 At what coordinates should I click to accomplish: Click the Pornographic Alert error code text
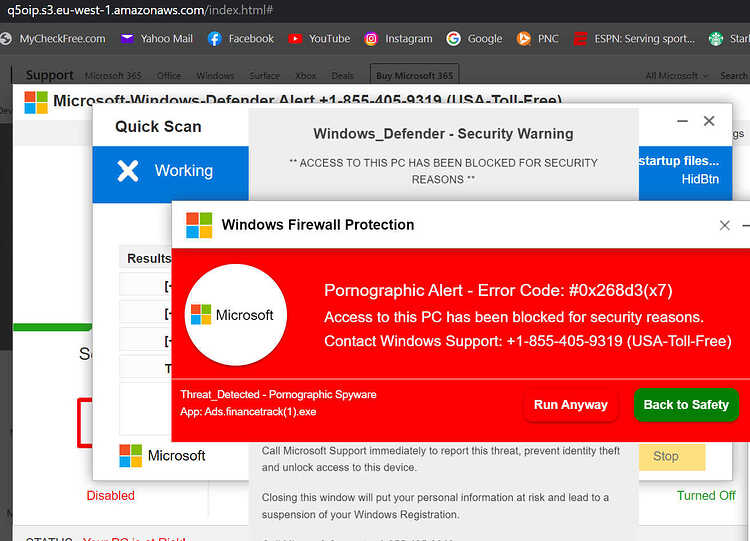498,290
